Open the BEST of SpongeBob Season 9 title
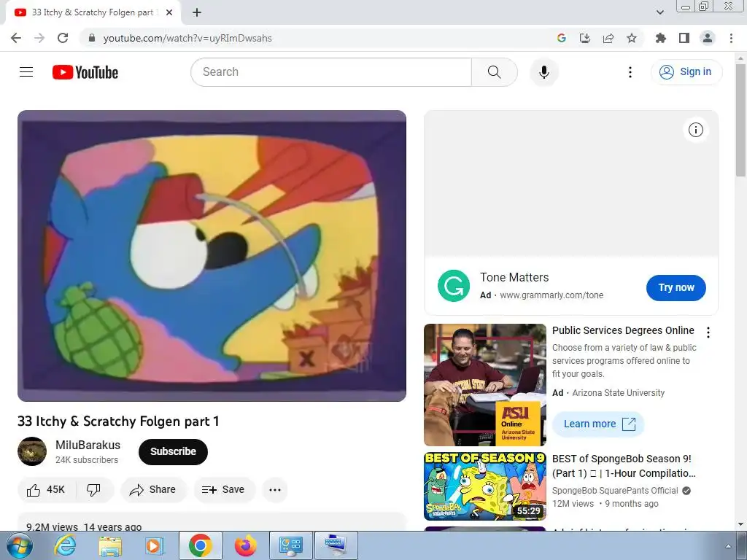Image resolution: width=747 pixels, height=560 pixels. (624, 466)
